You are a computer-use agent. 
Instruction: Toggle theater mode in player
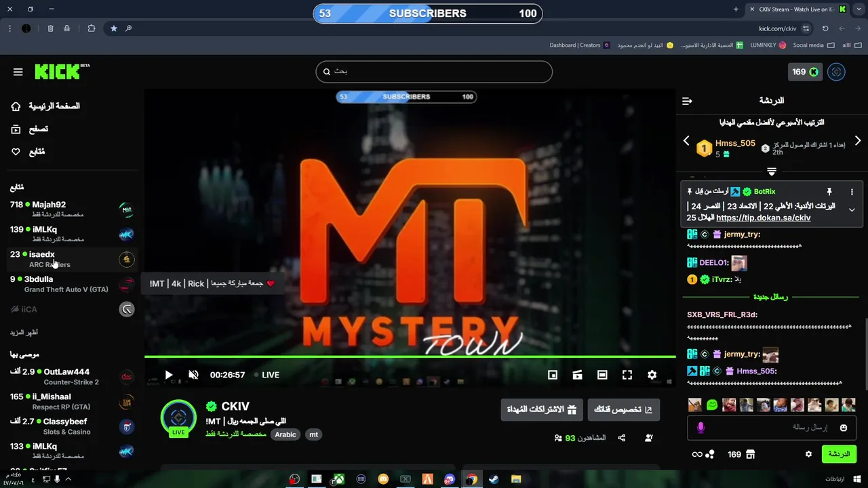click(602, 375)
